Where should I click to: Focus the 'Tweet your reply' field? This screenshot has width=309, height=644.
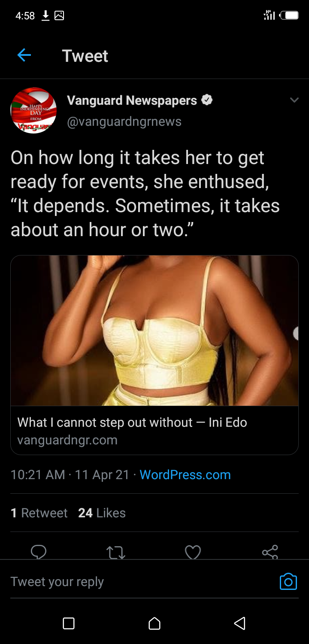[142, 581]
